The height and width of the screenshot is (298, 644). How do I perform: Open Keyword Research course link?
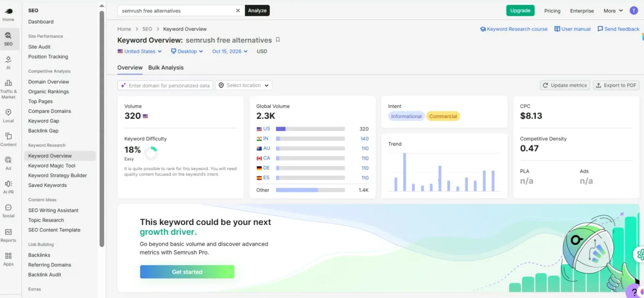point(514,29)
